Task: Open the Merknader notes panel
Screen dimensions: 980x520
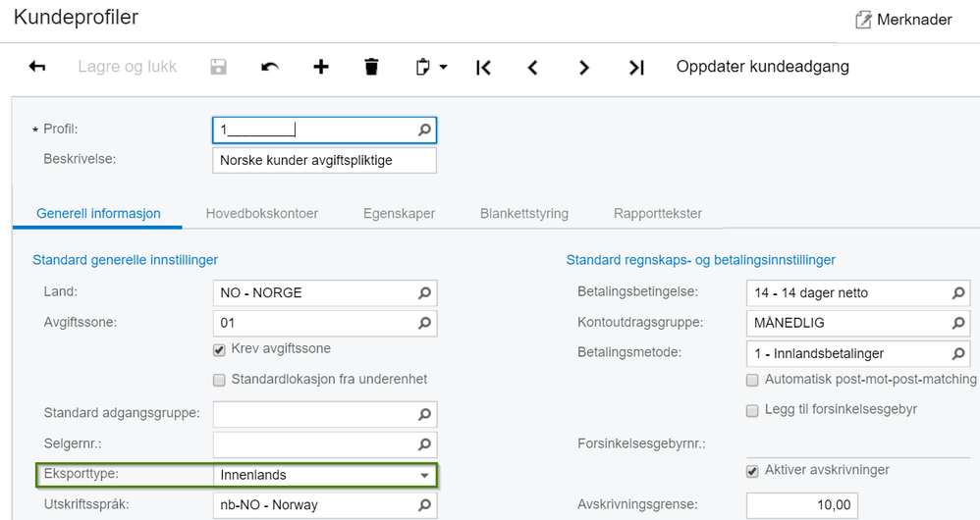Action: coord(903,20)
